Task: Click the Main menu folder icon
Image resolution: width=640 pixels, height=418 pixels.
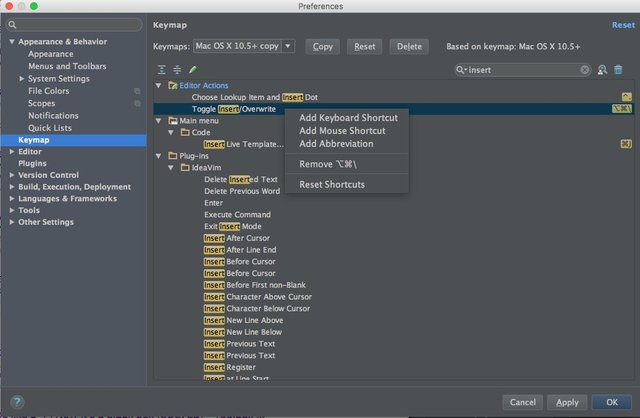Action: 173,121
